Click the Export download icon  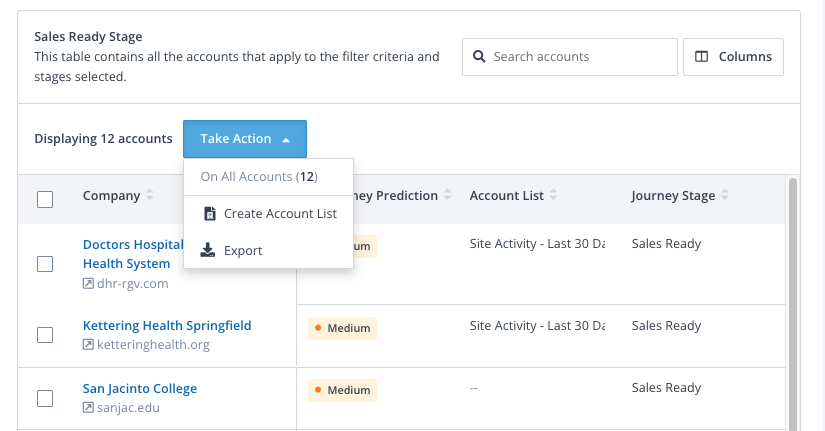coord(209,250)
